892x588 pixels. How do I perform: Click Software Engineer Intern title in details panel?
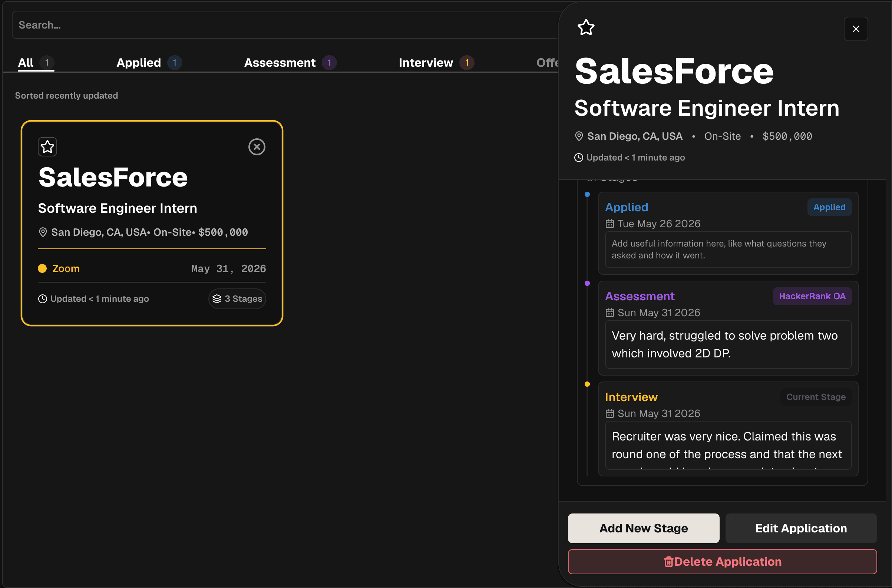[x=707, y=108]
